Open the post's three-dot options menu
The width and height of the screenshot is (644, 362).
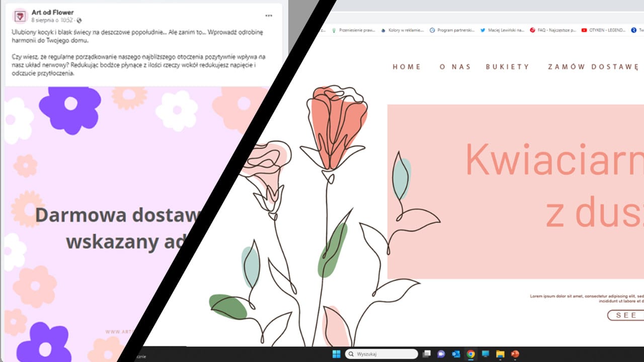coord(269,16)
